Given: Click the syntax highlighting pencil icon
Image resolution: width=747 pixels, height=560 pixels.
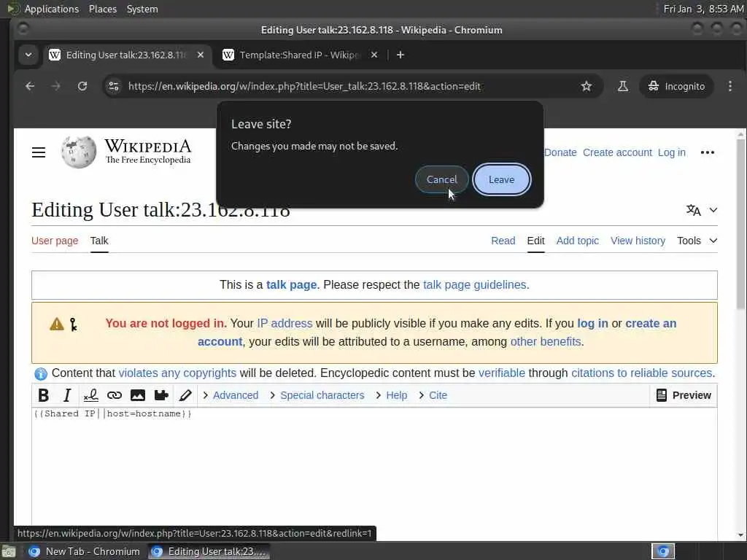Looking at the screenshot, I should pos(185,395).
